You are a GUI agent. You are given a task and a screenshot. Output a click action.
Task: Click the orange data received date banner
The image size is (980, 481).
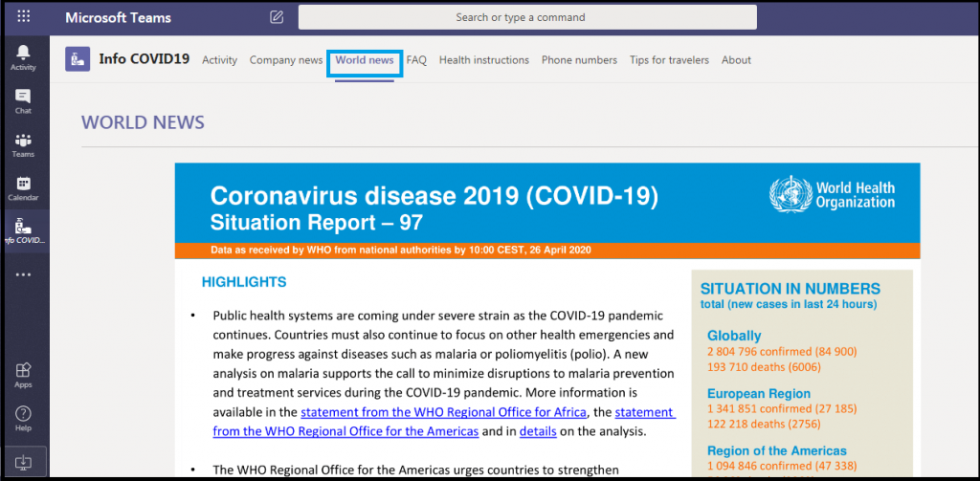547,251
